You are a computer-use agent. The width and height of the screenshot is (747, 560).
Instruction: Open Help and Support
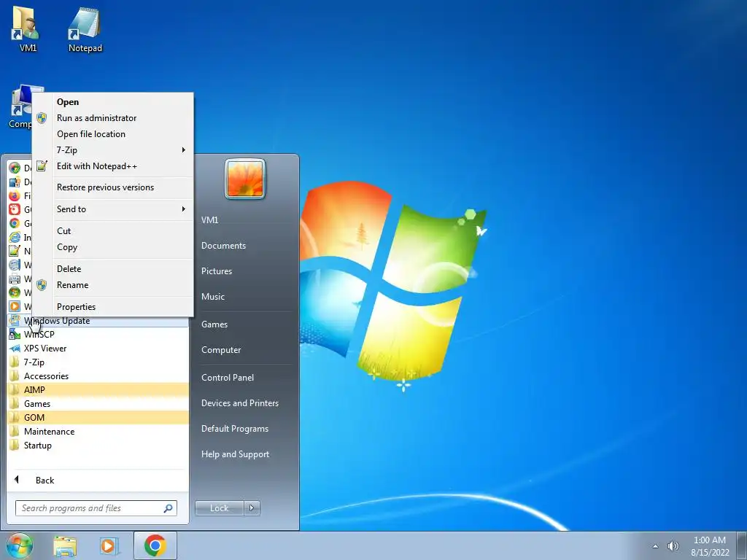[235, 454]
